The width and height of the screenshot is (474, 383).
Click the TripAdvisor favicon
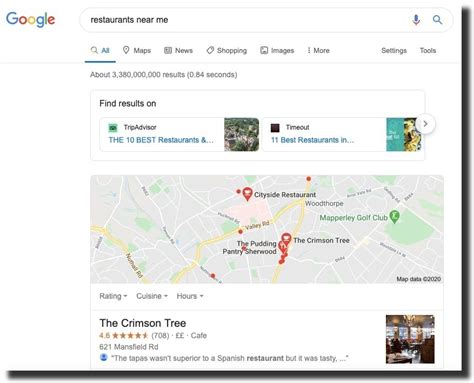pyautogui.click(x=113, y=128)
